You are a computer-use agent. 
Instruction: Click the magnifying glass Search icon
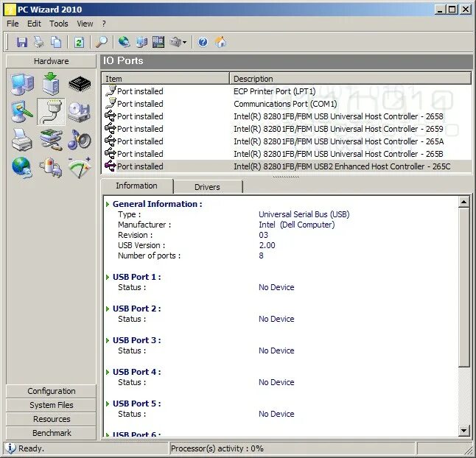[102, 42]
